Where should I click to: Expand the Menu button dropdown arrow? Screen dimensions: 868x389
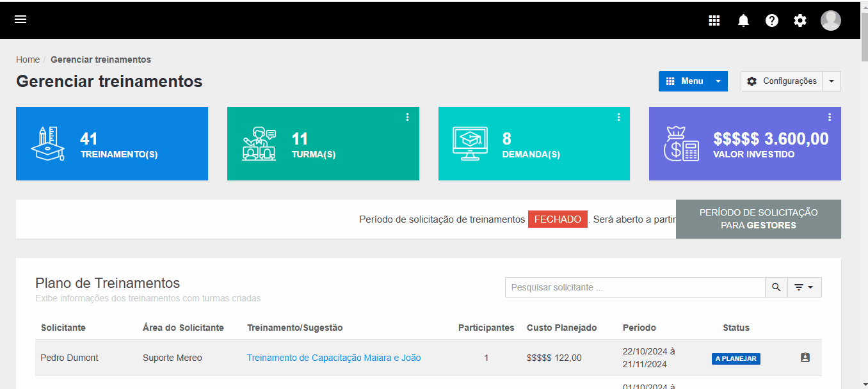718,81
